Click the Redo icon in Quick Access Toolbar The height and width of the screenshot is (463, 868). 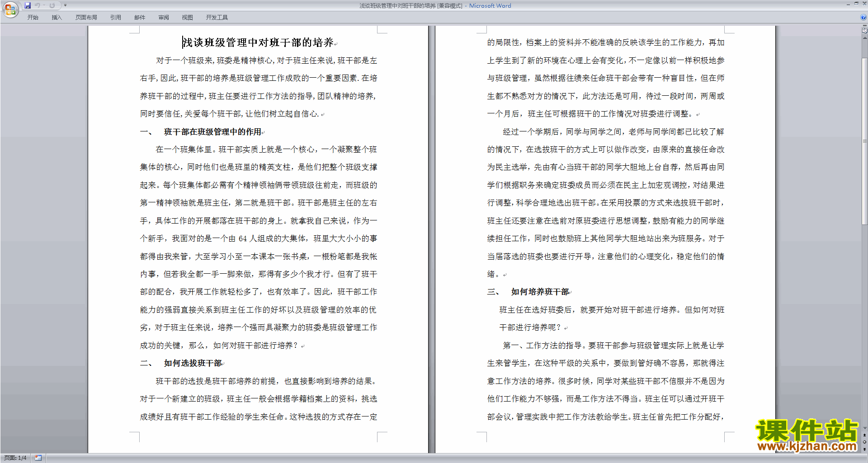tap(52, 5)
